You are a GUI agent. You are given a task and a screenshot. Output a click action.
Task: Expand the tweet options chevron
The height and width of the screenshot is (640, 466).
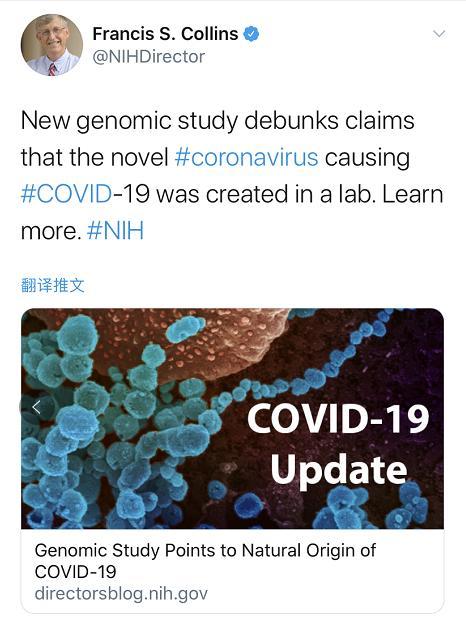pos(439,34)
